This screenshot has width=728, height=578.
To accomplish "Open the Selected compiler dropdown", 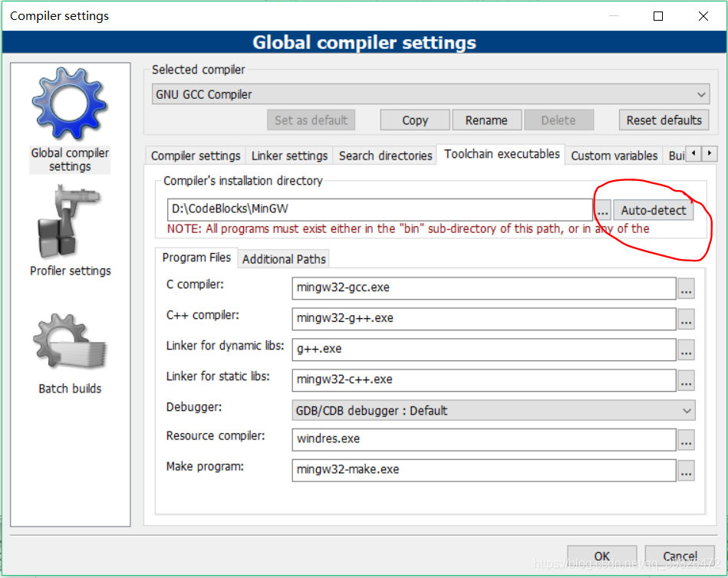I will click(x=700, y=93).
